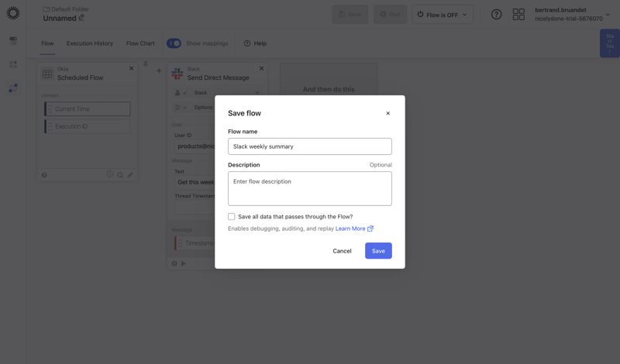Click the User ID field on Slack card
This screenshot has width=620, height=364.
click(x=195, y=146)
